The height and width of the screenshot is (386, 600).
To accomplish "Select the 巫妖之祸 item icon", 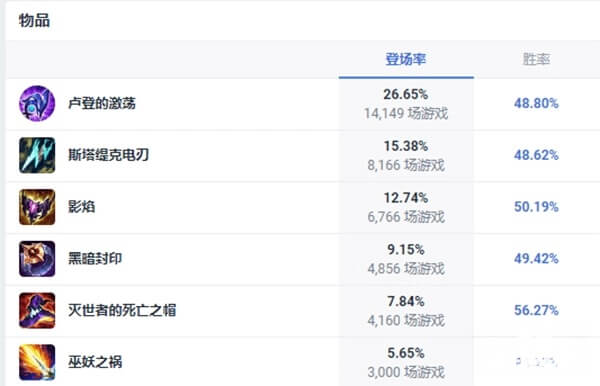I will (37, 362).
